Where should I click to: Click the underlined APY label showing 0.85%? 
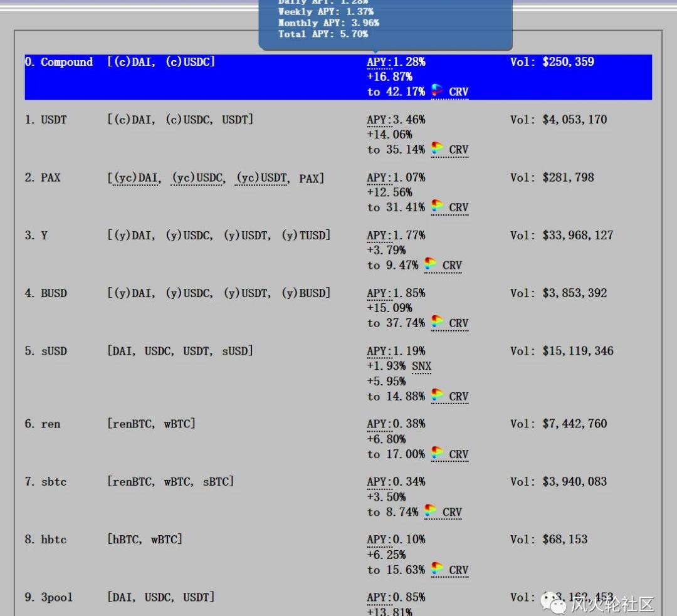tap(379, 597)
